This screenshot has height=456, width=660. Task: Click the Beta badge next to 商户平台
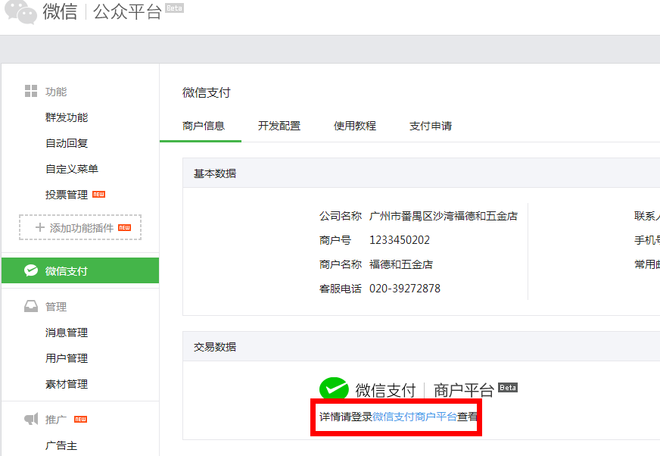(x=508, y=387)
